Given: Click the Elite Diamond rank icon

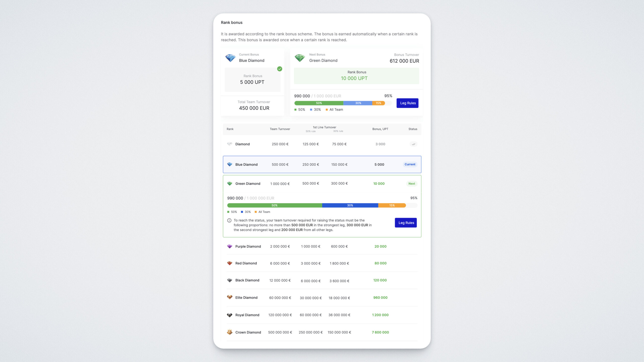Looking at the screenshot, I should (229, 297).
